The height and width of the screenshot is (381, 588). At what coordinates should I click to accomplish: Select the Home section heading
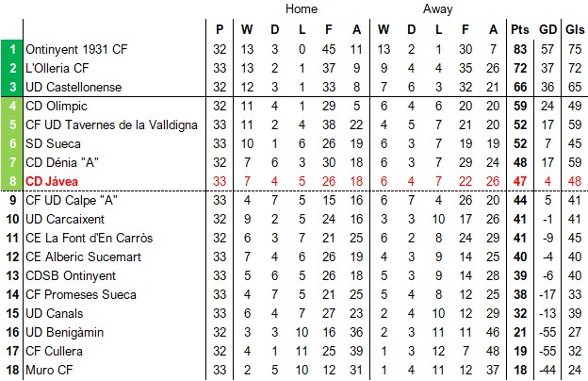pyautogui.click(x=302, y=9)
